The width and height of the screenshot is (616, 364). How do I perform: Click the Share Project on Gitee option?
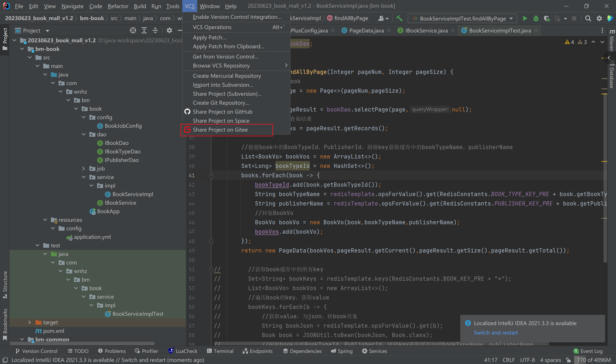point(220,129)
